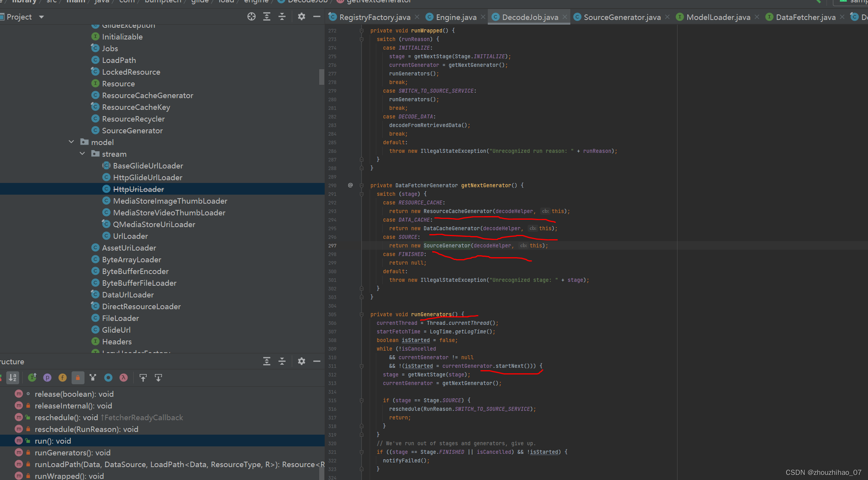Image resolution: width=868 pixels, height=480 pixels.
Task: Toggle Group Methods by Defining Type
Action: [93, 378]
